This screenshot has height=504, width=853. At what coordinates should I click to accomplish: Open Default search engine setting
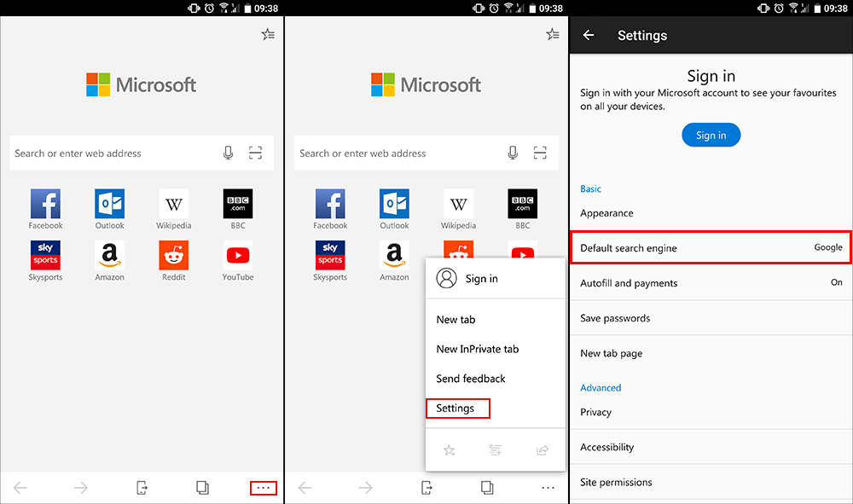[711, 248]
